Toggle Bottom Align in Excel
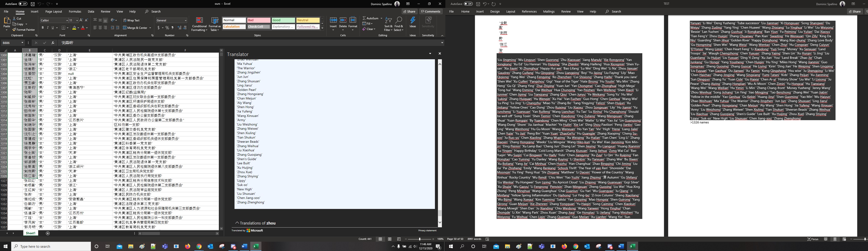This screenshot has width=868, height=251. coord(105,20)
